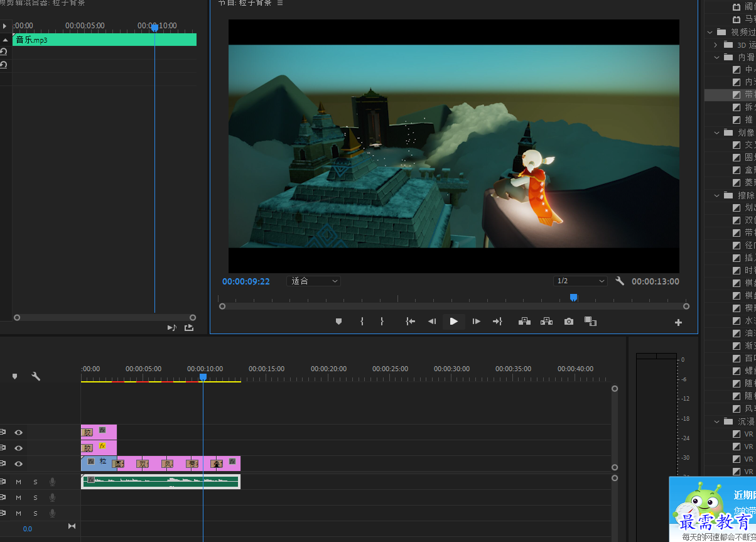Screen dimensions: 756x542
Task: Click the play-only-audio icon in effect controls
Action: coord(172,327)
